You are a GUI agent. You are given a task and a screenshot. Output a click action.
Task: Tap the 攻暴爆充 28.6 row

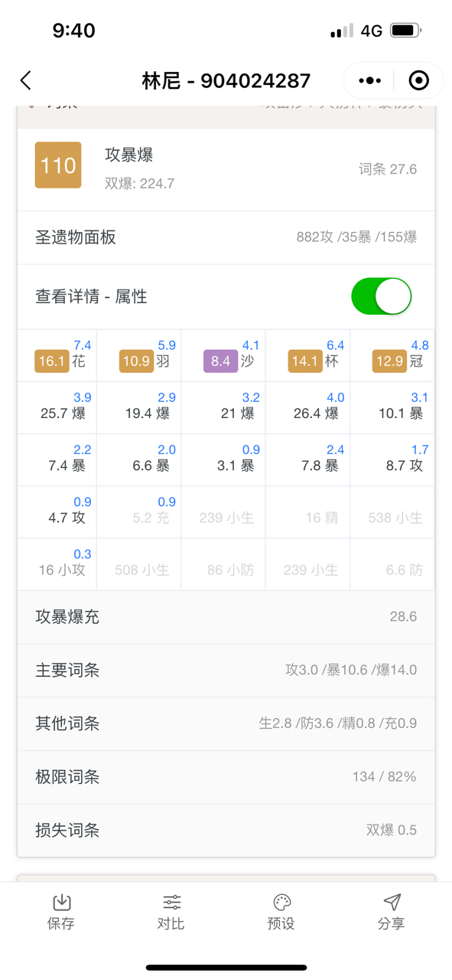pos(226,616)
